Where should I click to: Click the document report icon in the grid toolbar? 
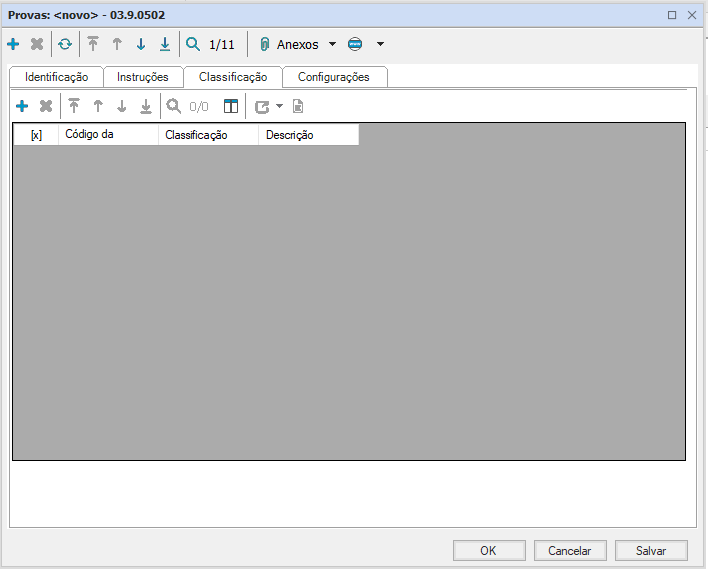point(298,106)
